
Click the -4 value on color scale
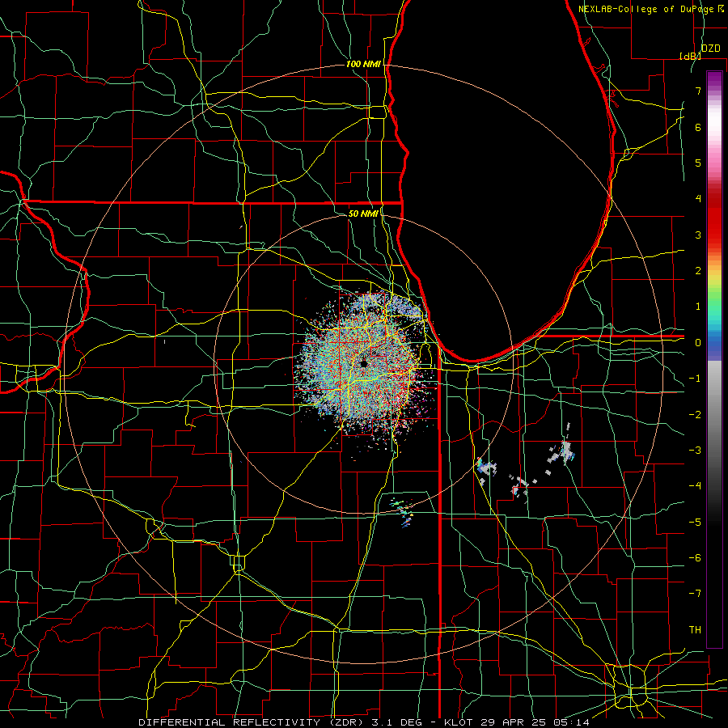coord(695,486)
